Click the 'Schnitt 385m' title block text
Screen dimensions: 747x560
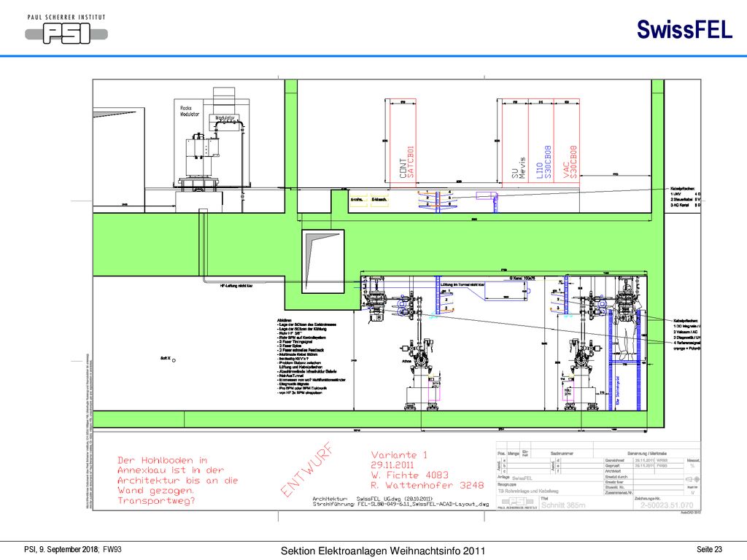click(563, 505)
